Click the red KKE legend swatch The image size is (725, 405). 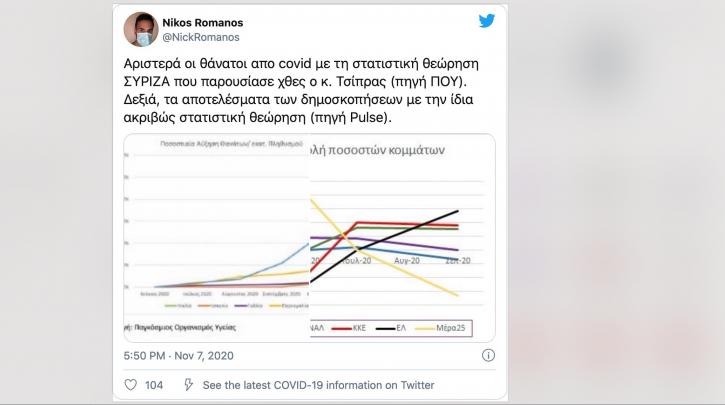pyautogui.click(x=336, y=327)
